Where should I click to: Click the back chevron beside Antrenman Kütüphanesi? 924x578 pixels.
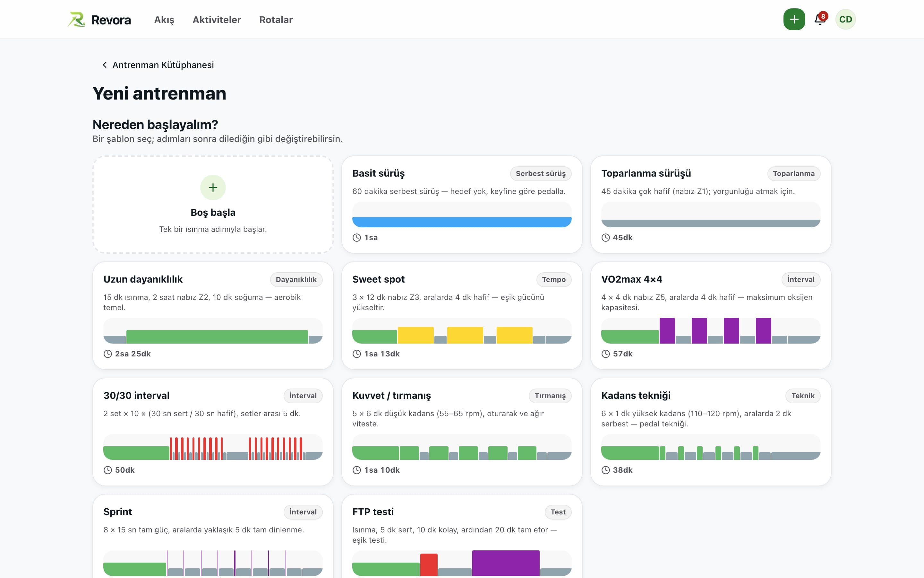tap(104, 65)
